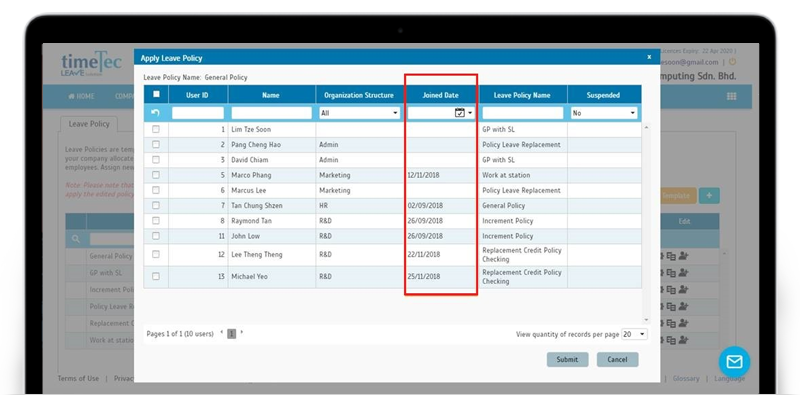Open the HOME menu in navigation bar
The height and width of the screenshot is (395, 800).
pos(82,96)
